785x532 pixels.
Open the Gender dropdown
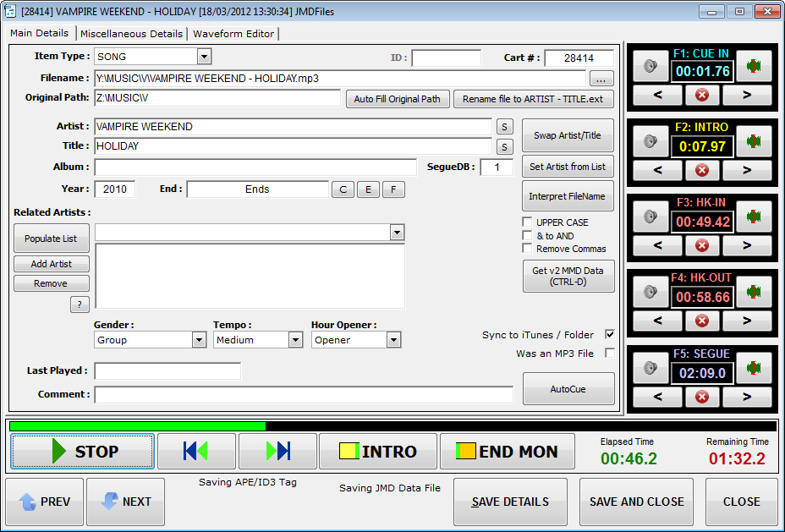[x=199, y=340]
